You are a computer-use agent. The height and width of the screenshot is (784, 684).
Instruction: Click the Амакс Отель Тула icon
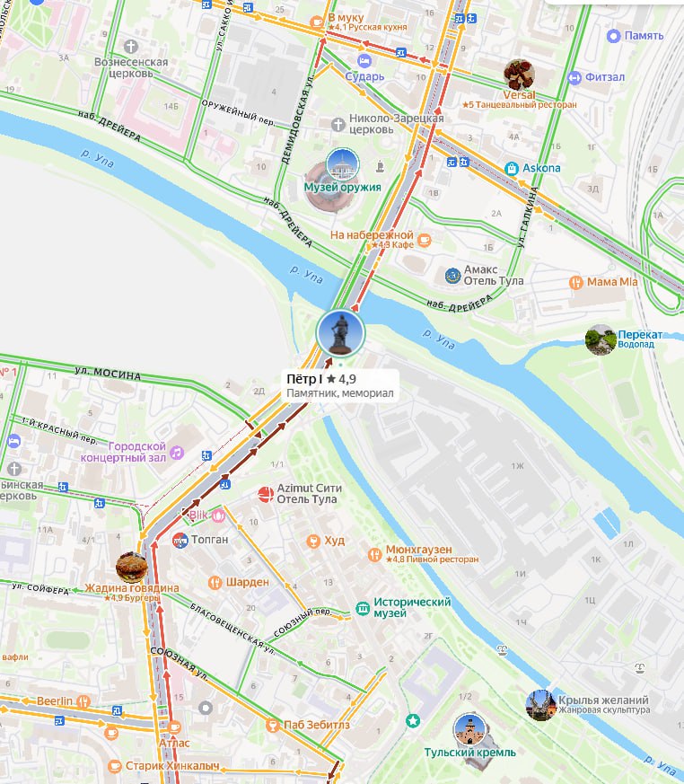452,276
